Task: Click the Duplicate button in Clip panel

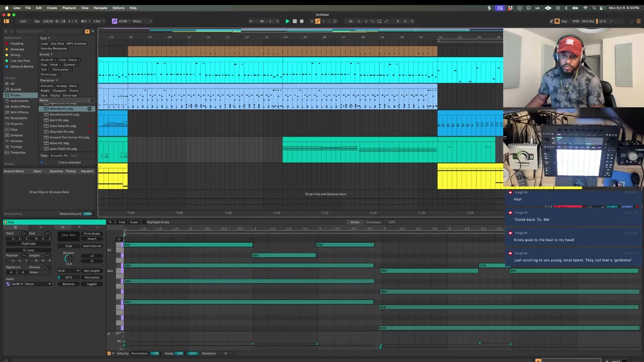Action: (x=29, y=244)
